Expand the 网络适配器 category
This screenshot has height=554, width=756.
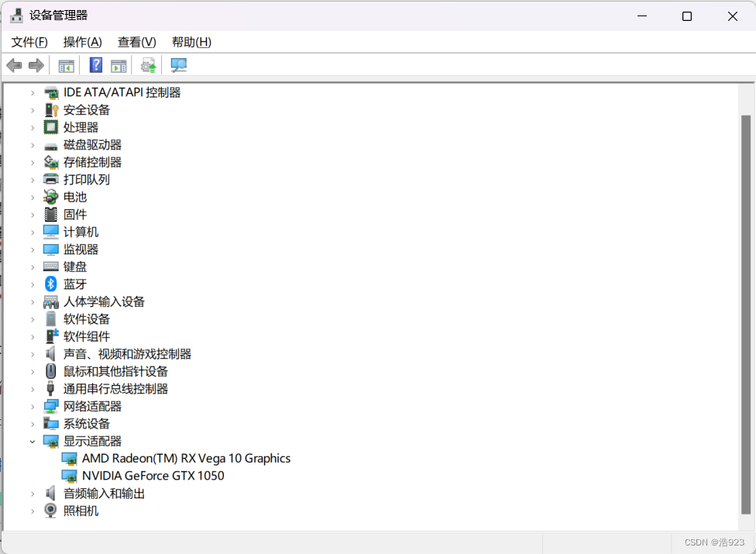pyautogui.click(x=31, y=406)
